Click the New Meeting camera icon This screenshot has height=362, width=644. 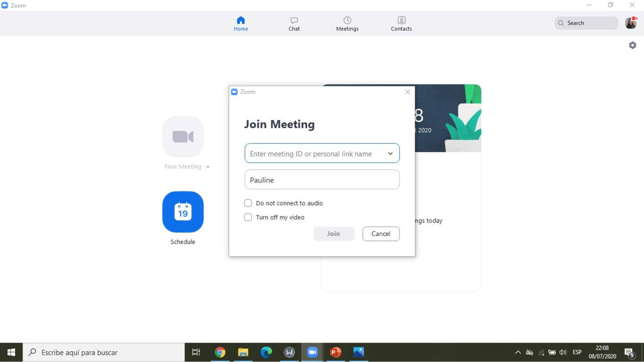tap(183, 136)
